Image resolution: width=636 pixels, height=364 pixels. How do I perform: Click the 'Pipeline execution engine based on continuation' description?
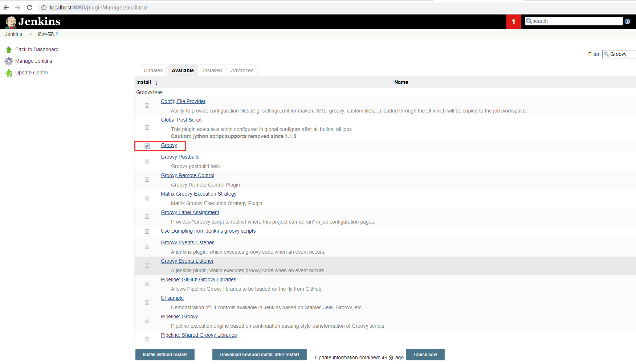pos(278,326)
